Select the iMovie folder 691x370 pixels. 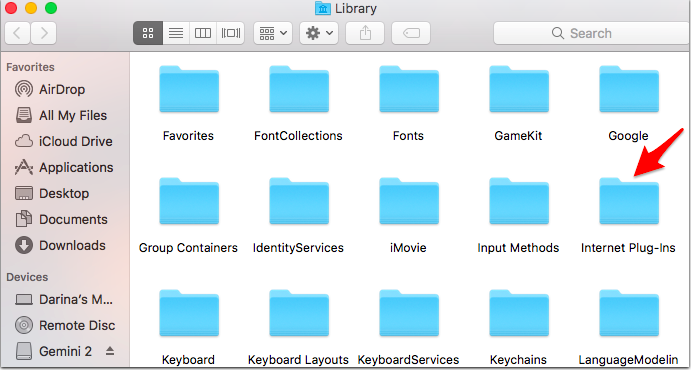(409, 201)
